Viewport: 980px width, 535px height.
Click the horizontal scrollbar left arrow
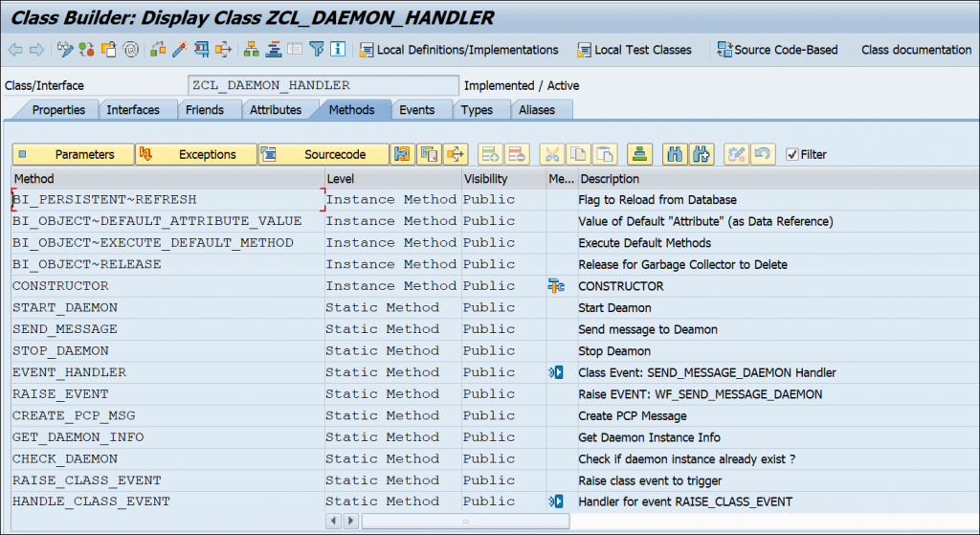(x=334, y=521)
